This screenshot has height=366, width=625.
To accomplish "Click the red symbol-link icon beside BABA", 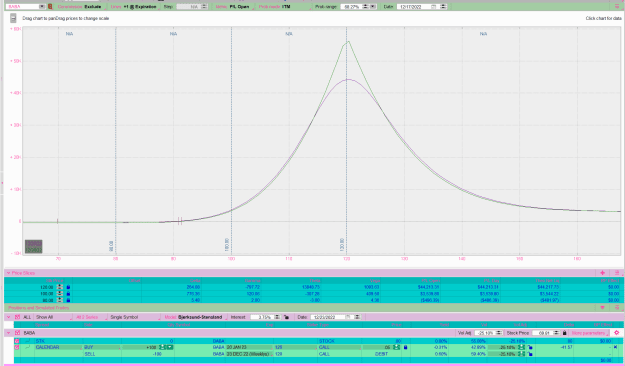I will click(x=50, y=7).
